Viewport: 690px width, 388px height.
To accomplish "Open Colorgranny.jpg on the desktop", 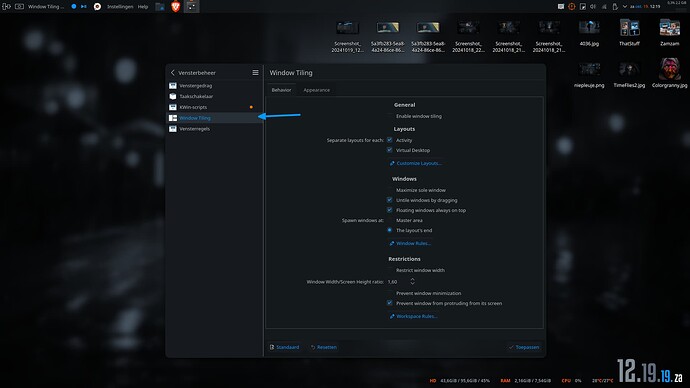I will coord(669,73).
